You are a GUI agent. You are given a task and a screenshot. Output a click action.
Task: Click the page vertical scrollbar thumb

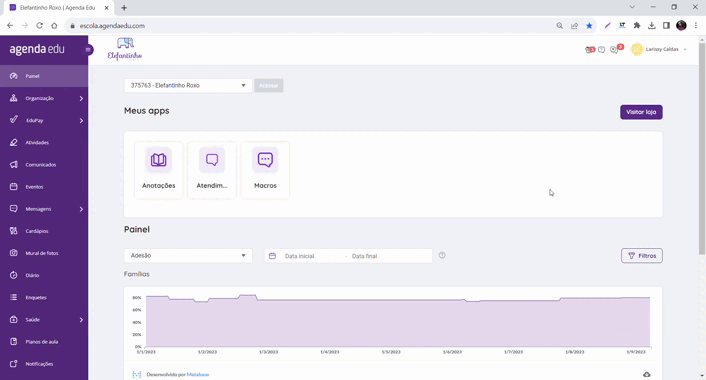pyautogui.click(x=702, y=149)
